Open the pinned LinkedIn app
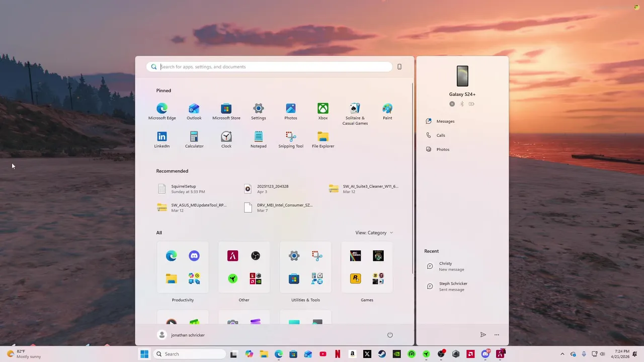 [x=162, y=140]
